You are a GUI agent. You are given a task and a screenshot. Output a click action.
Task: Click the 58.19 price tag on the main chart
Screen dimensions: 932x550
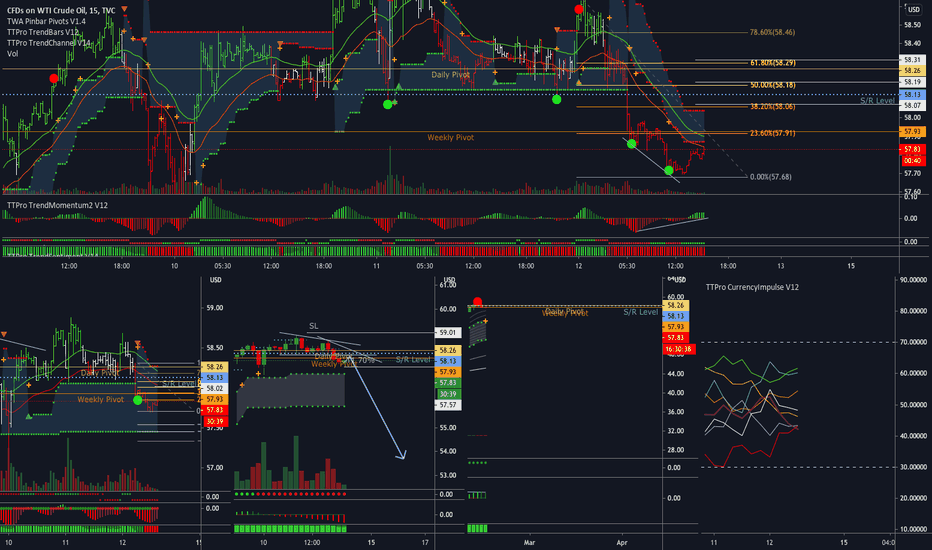(912, 82)
